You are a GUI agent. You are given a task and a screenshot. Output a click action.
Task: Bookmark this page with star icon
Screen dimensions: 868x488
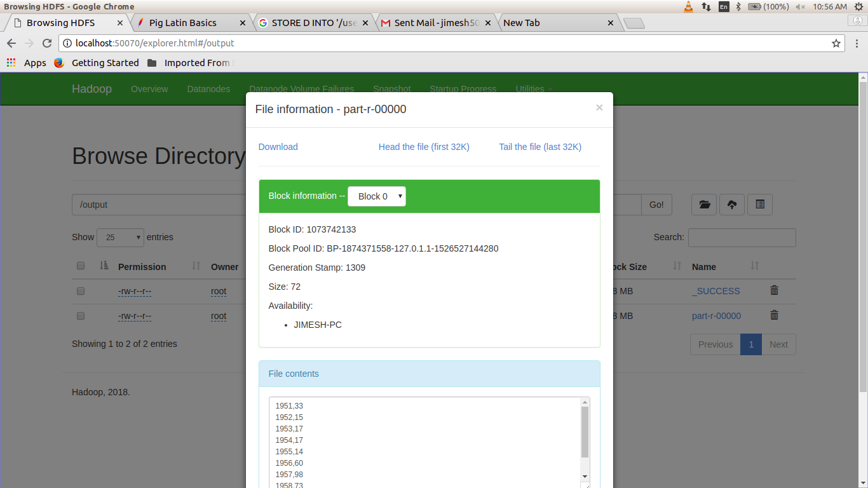[x=836, y=43]
